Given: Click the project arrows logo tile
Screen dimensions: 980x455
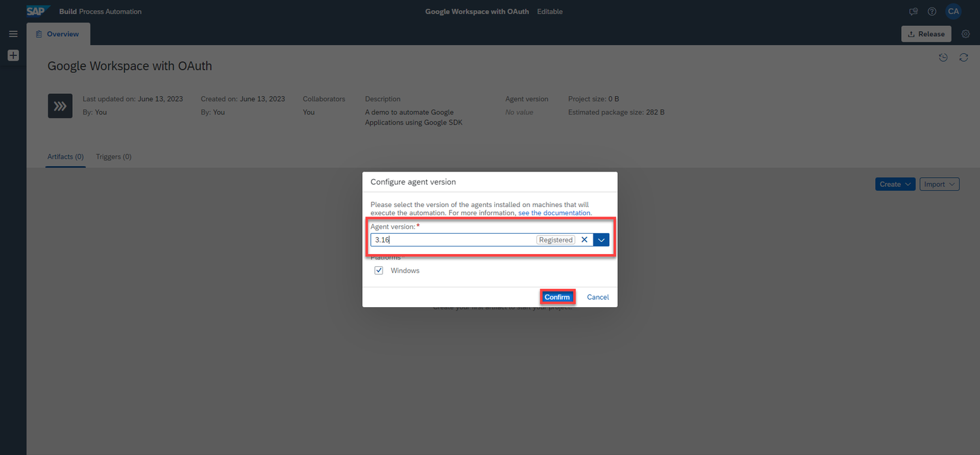Looking at the screenshot, I should 60,106.
